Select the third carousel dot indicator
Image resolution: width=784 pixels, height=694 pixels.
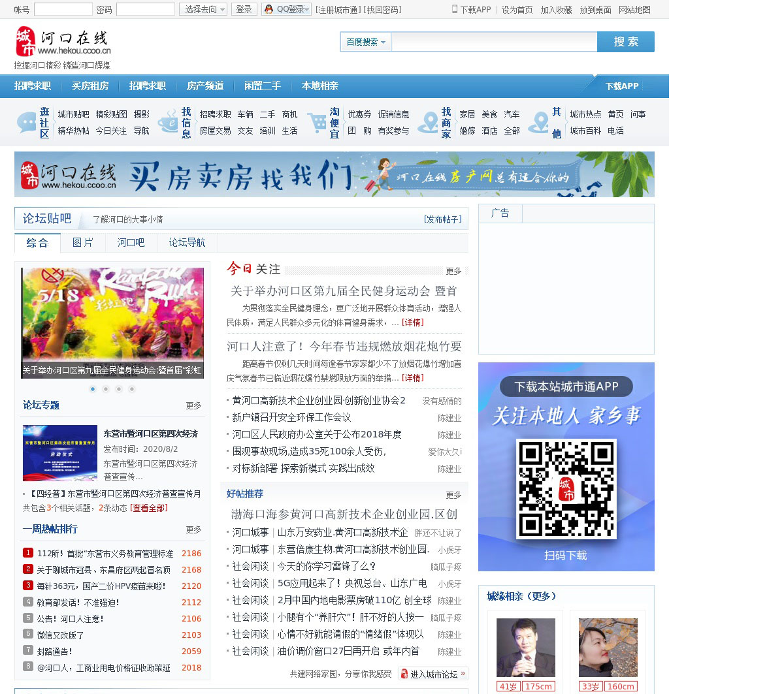coord(119,389)
